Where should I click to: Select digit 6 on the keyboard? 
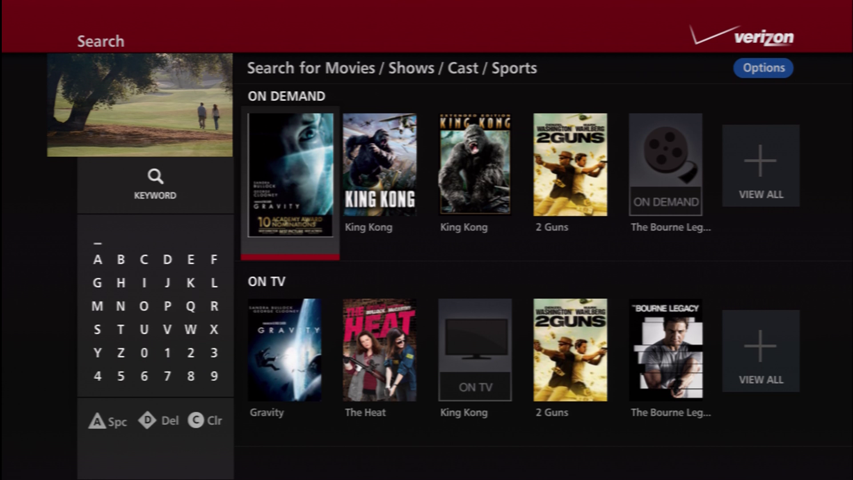(x=144, y=377)
